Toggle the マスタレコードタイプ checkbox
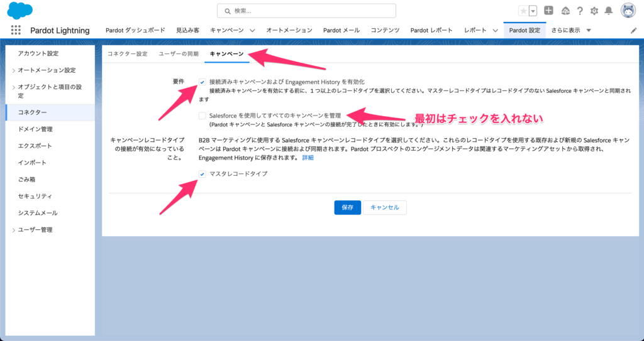The width and height of the screenshot is (644, 341). coord(202,174)
